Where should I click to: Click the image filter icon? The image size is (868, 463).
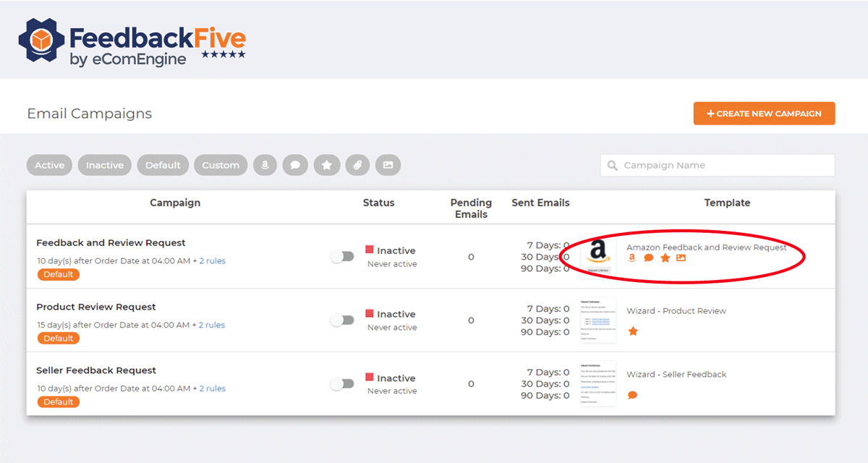point(388,165)
